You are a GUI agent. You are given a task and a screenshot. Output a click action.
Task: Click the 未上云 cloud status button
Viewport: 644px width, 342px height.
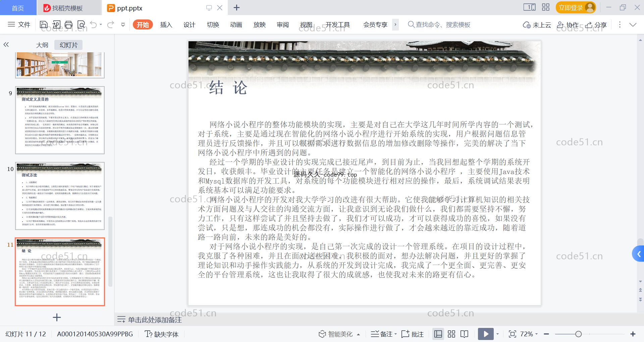pyautogui.click(x=537, y=25)
